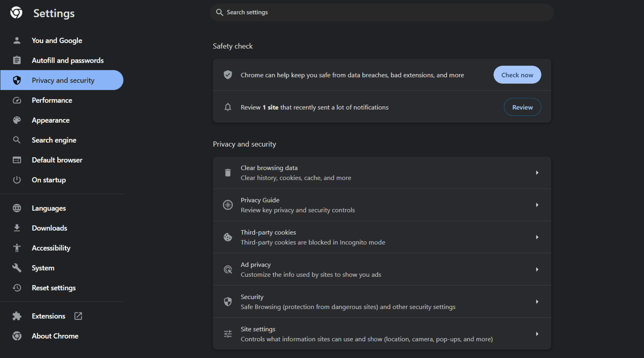Screen dimensions: 644x358
Task: Click the Default browser window icon
Action: [17, 160]
